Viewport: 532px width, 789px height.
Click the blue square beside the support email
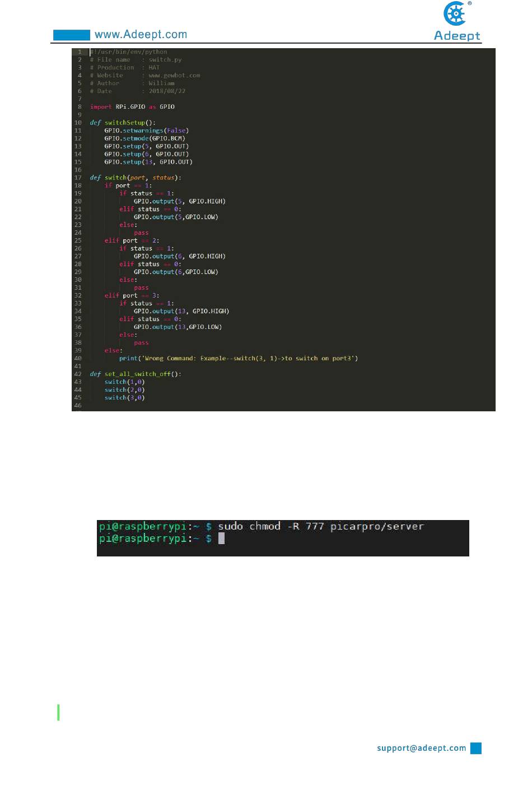(476, 748)
